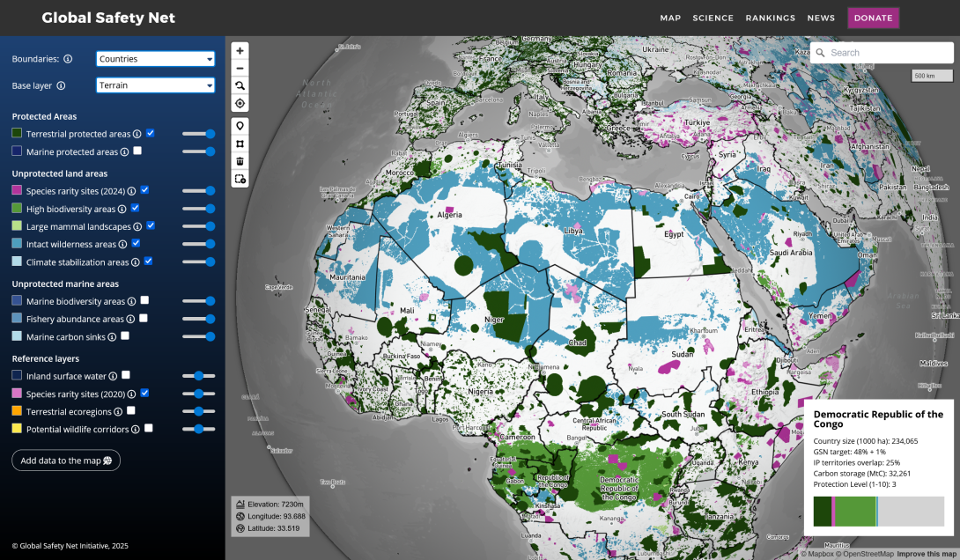This screenshot has height=560, width=960.
Task: Open the RANKINGS page
Action: [771, 18]
